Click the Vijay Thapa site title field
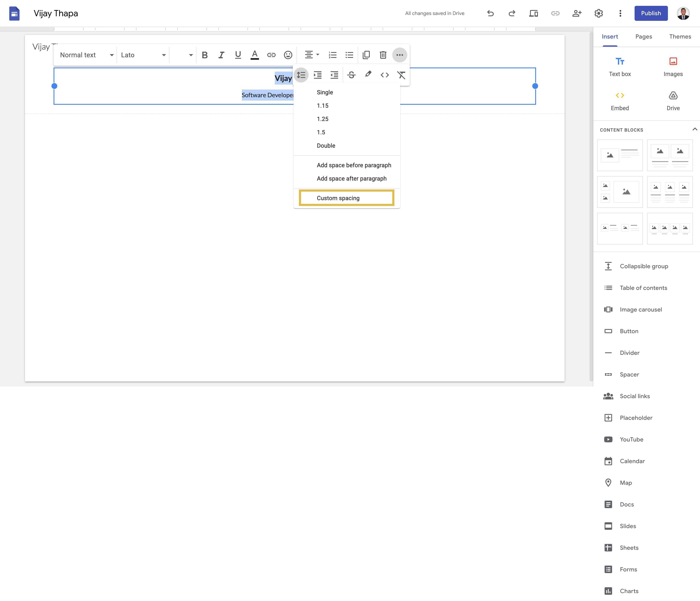Image resolution: width=700 pixels, height=601 pixels. 56,14
